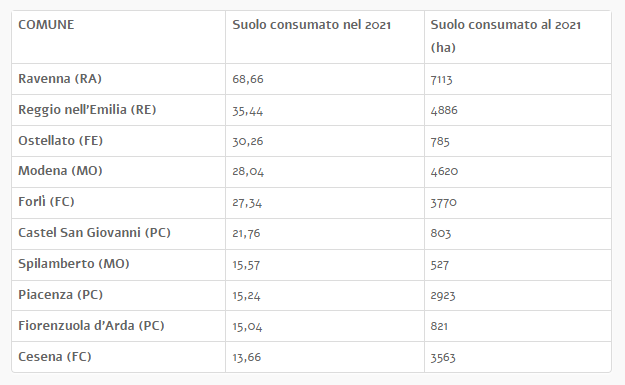This screenshot has width=625, height=385.
Task: Select the value 3563 for Cesena
Action: click(x=443, y=358)
